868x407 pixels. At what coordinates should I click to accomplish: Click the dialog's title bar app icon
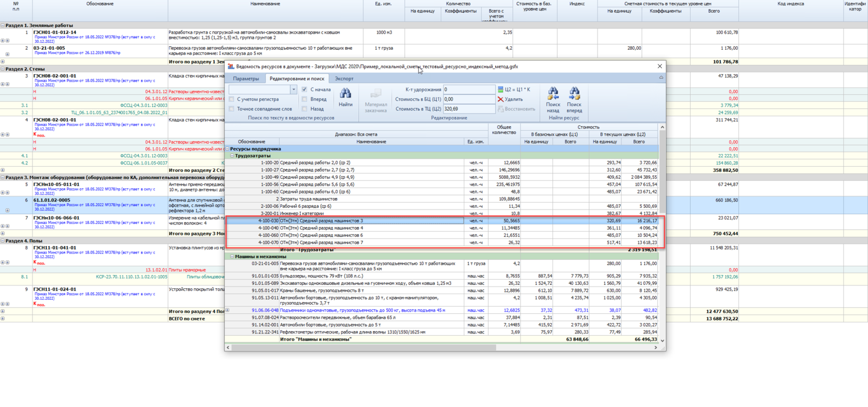coord(230,67)
